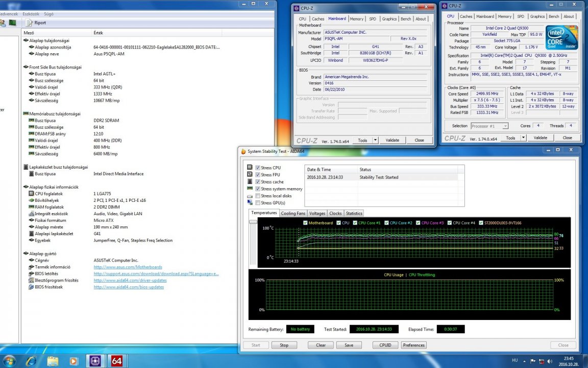Enable the Stress local disks checkbox
588x368 pixels.
point(258,196)
